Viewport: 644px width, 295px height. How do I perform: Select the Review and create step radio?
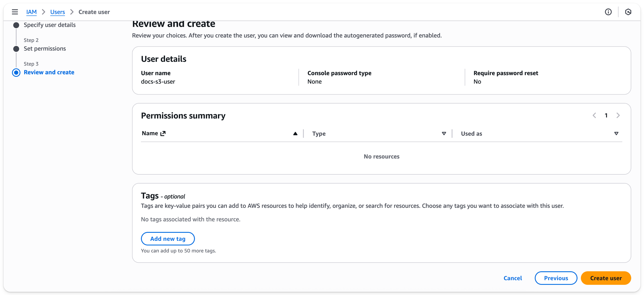(16, 73)
